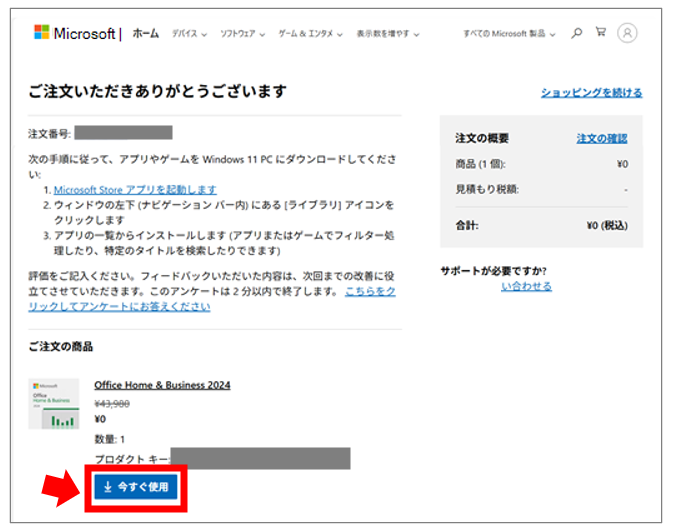Click the ご注文の商品 heading
673x531 pixels.
coord(61,346)
